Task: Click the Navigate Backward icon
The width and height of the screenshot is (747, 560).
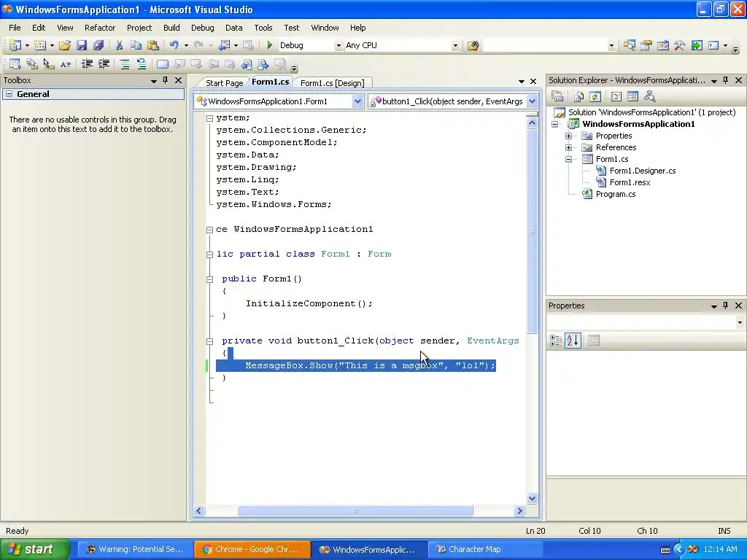Action: pyautogui.click(x=224, y=45)
